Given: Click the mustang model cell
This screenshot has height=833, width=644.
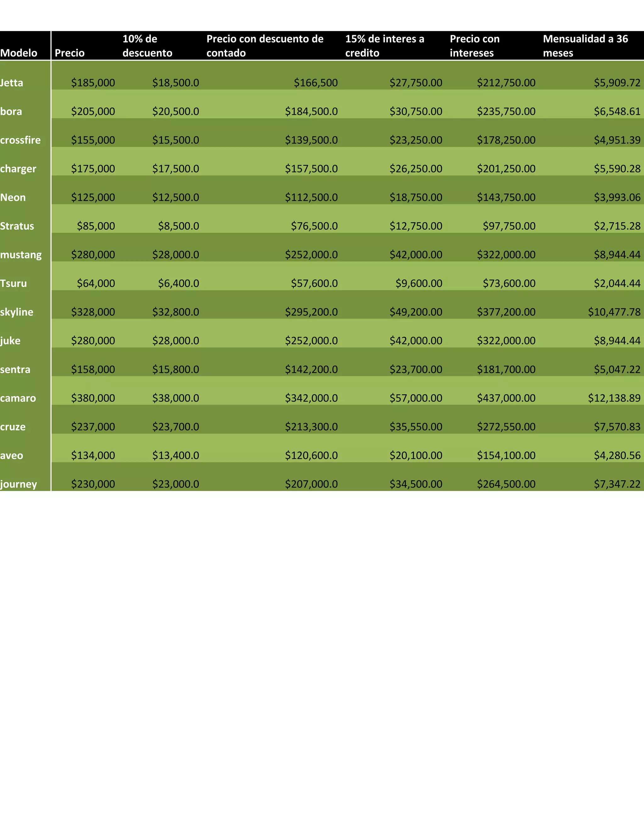Looking at the screenshot, I should 21,254.
